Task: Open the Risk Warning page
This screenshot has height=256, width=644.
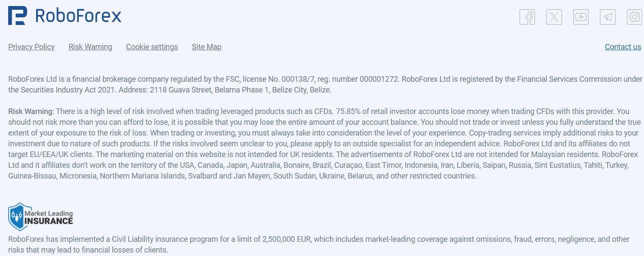Action: tap(90, 46)
